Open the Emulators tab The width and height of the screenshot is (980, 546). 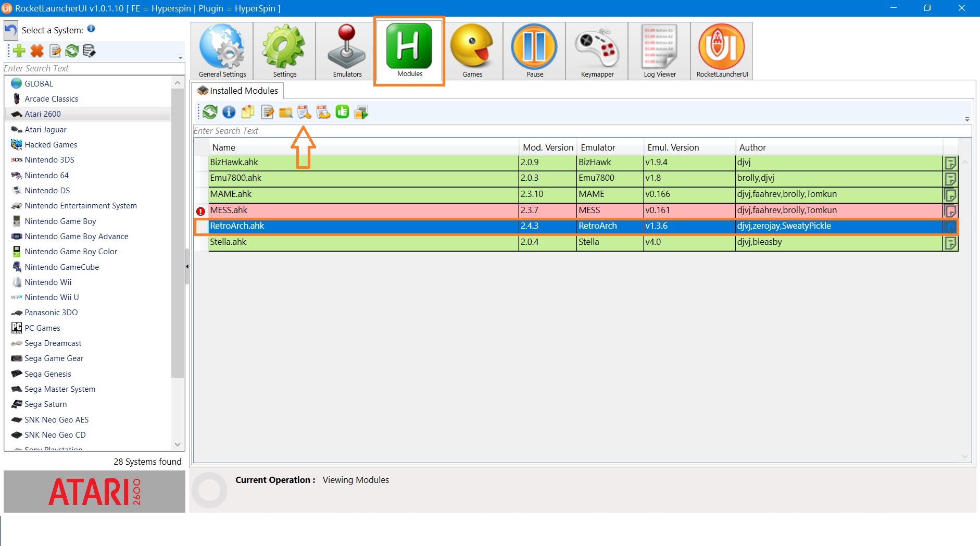pos(347,52)
